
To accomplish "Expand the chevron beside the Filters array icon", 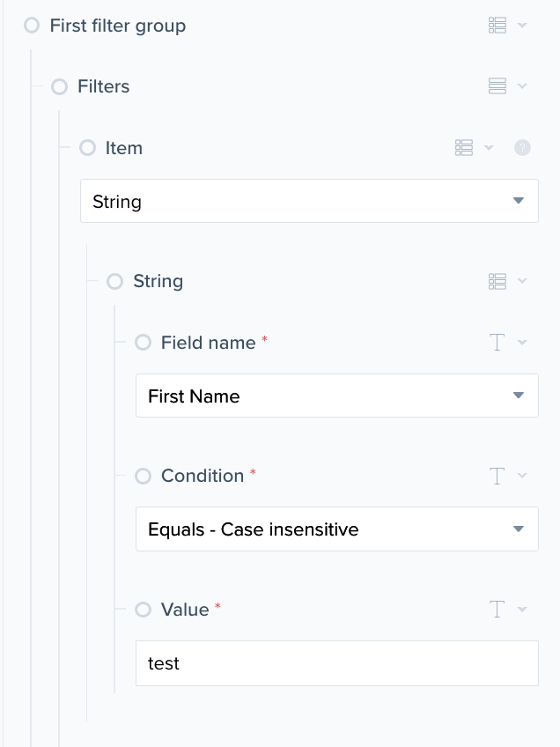I will click(521, 85).
